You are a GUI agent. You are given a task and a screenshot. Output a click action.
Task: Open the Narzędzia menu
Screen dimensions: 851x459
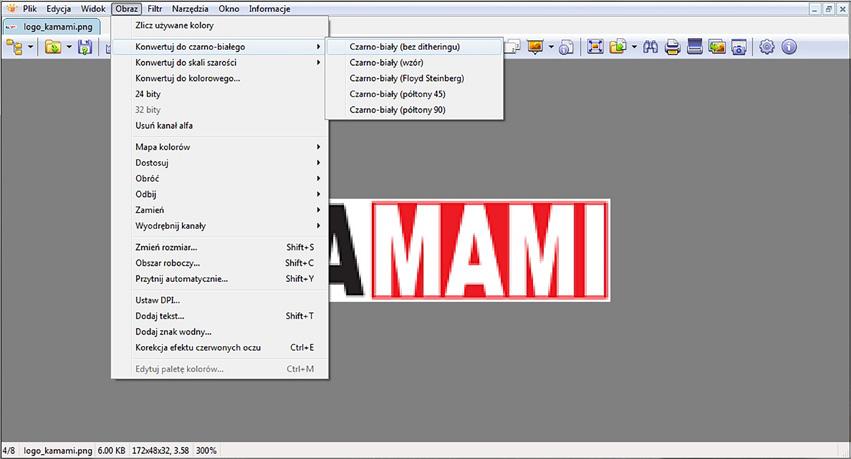[190, 9]
